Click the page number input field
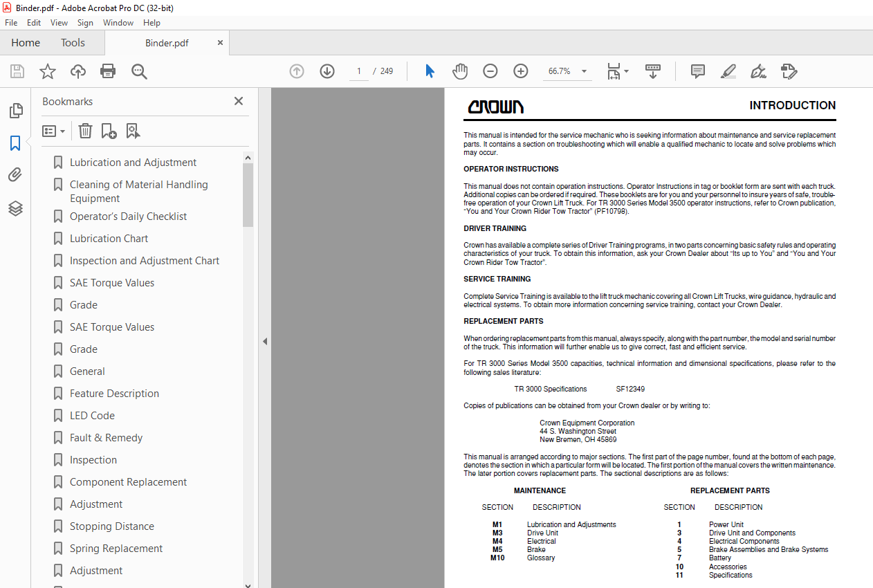The width and height of the screenshot is (873, 588). coord(359,71)
